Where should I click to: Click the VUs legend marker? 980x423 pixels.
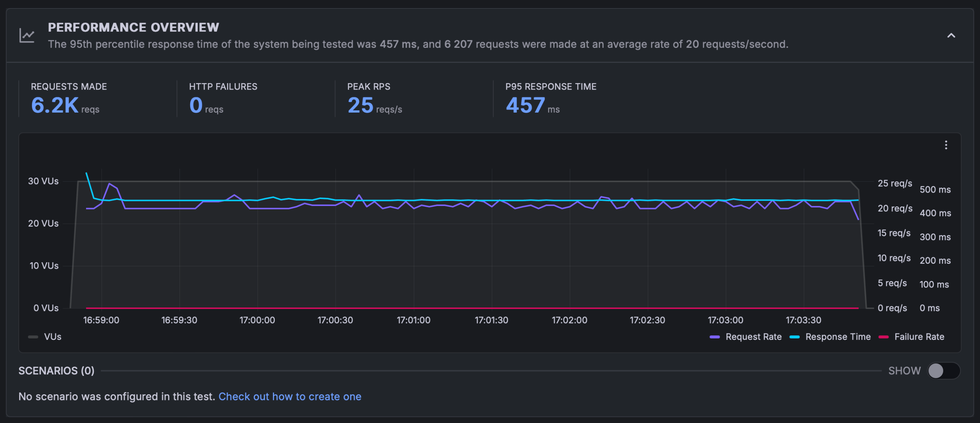click(x=33, y=337)
